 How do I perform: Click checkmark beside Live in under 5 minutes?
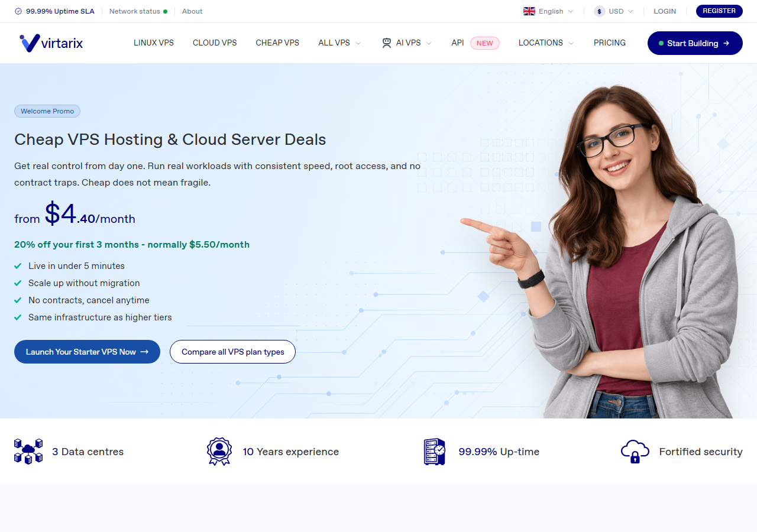pos(18,266)
